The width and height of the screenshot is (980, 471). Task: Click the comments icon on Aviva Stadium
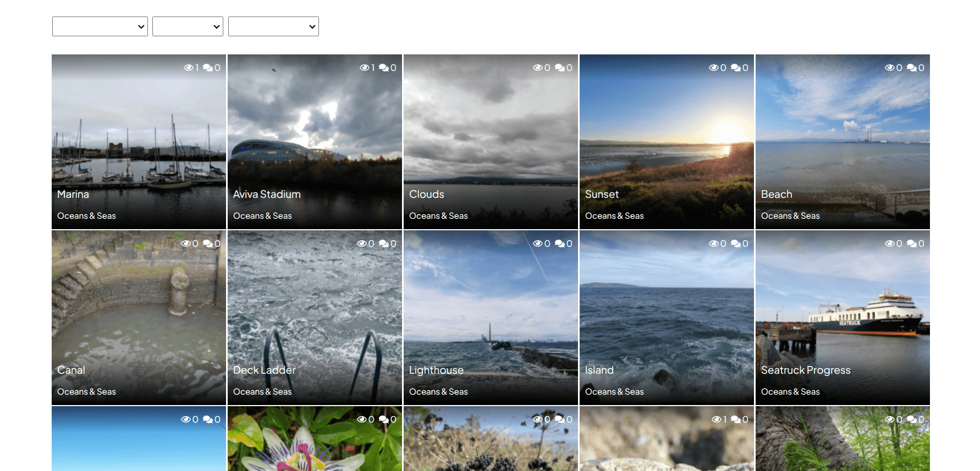coord(384,68)
